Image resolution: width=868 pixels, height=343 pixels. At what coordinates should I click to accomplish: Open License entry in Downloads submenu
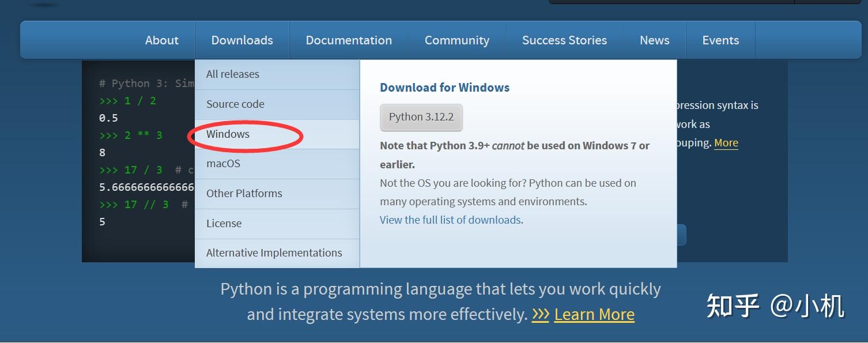(277, 224)
